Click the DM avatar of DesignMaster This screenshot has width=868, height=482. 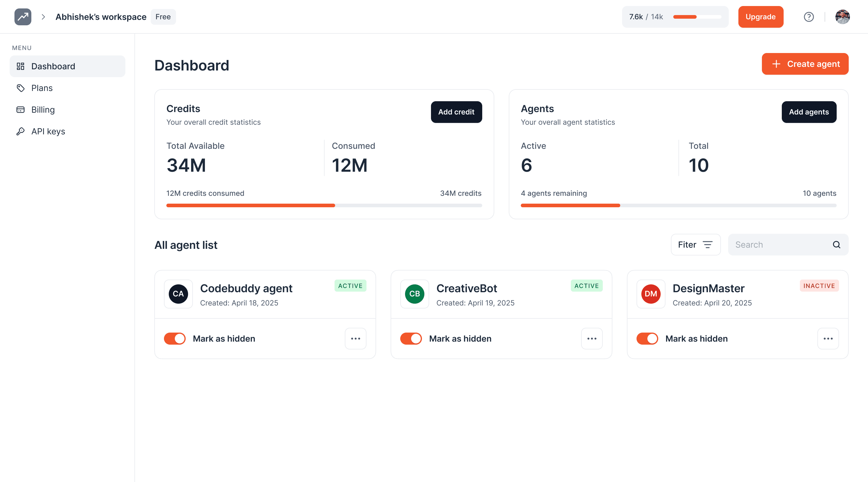651,294
